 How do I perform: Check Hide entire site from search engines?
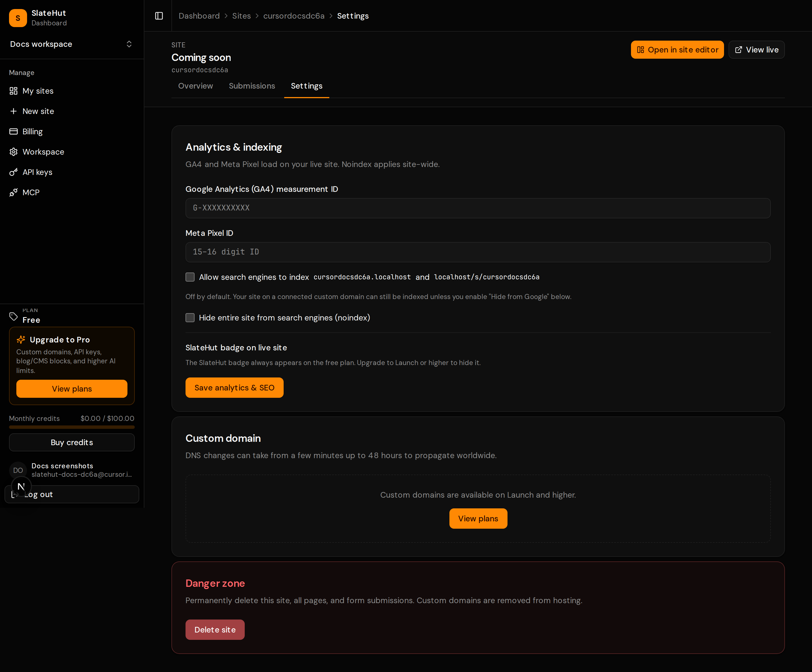pyautogui.click(x=190, y=318)
